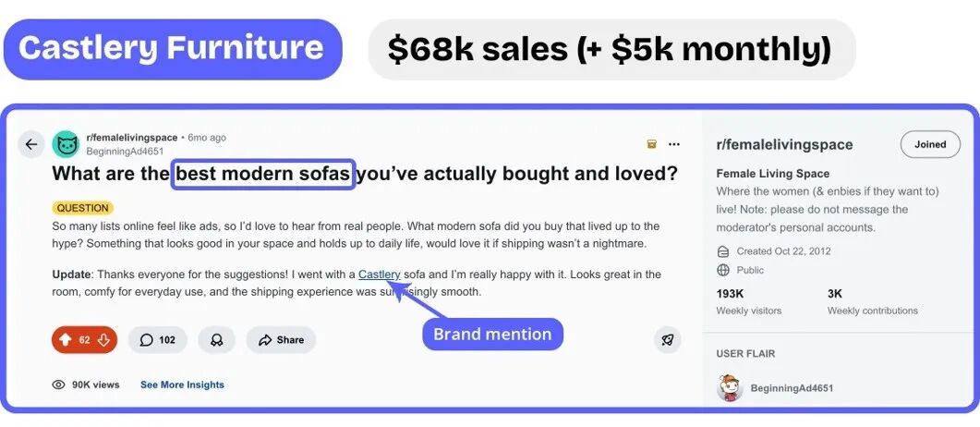Image resolution: width=980 pixels, height=427 pixels.
Task: Toggle the Joined community button
Action: point(930,144)
